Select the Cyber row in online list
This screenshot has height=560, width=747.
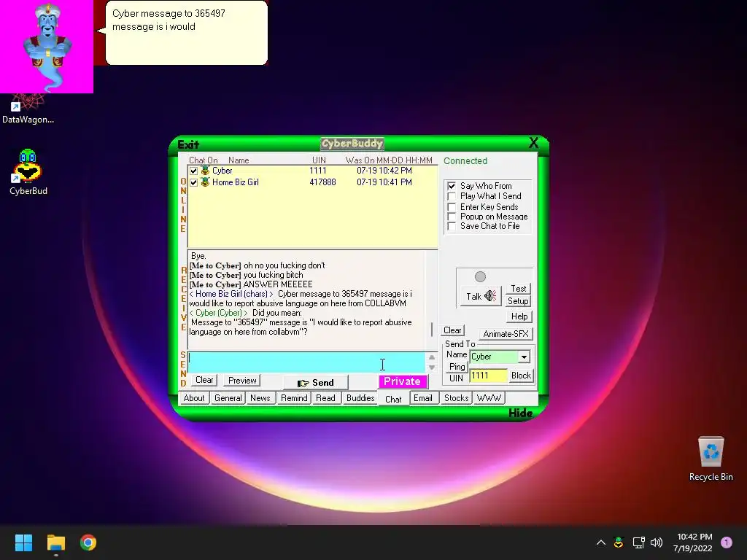(x=312, y=171)
